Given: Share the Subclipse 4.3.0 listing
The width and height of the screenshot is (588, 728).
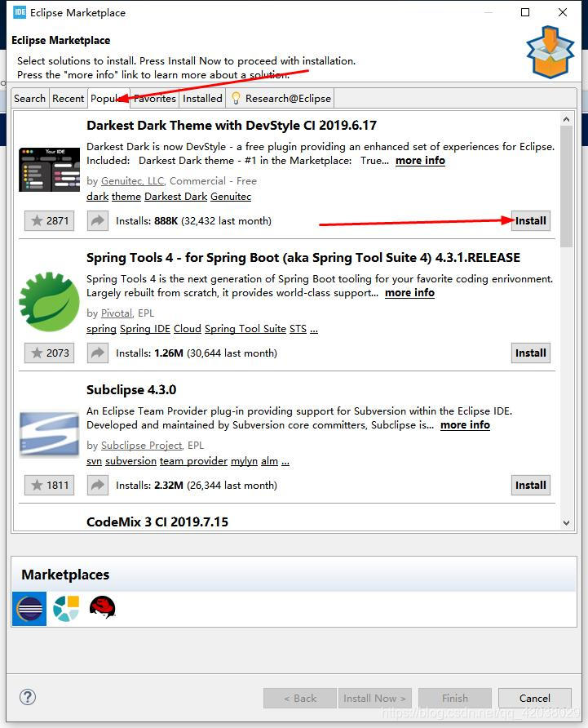Looking at the screenshot, I should click(98, 485).
